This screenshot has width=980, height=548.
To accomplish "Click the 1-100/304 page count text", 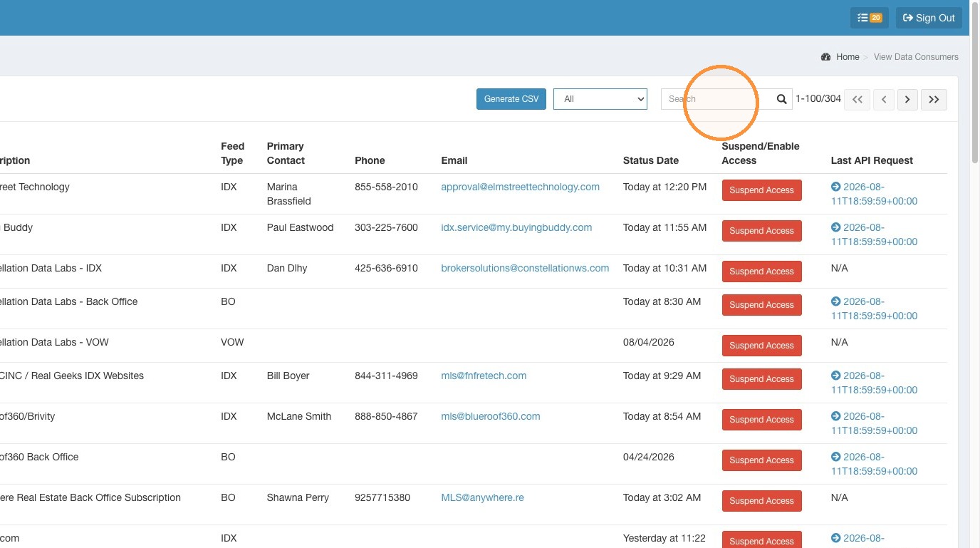I will [818, 99].
